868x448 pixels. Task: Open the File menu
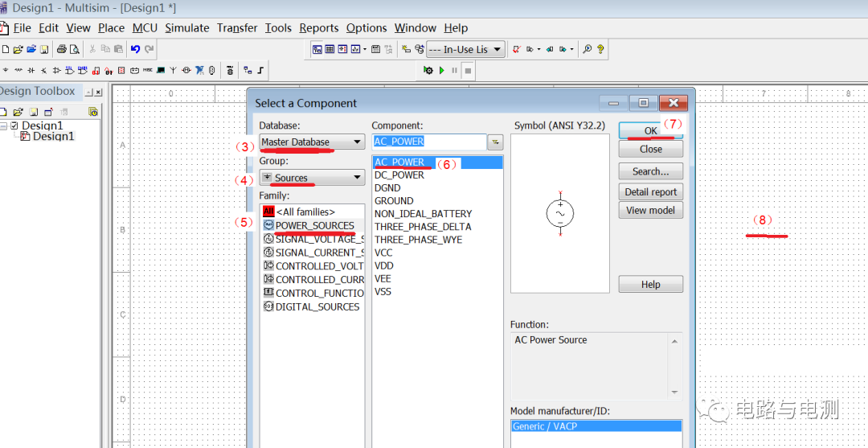tap(23, 27)
